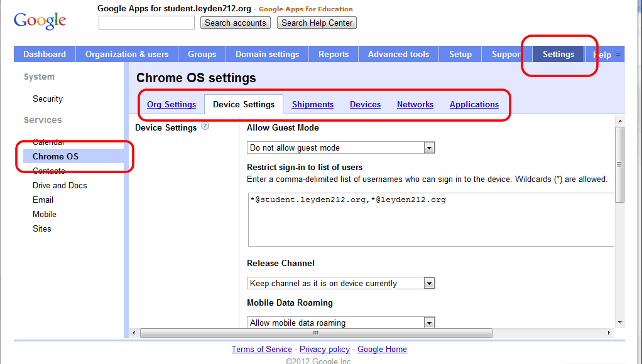This screenshot has width=642, height=364.
Task: Open Drive and Docs in sidebar
Action: 60,185
